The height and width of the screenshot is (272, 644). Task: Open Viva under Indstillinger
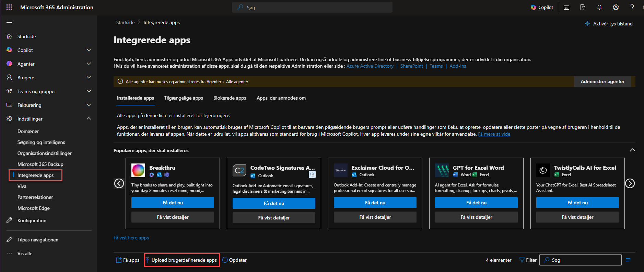coord(22,186)
